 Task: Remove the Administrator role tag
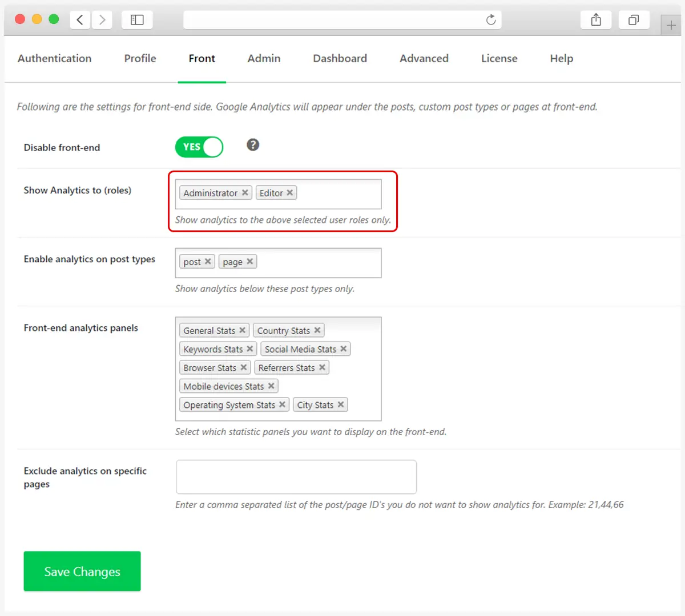coord(245,193)
